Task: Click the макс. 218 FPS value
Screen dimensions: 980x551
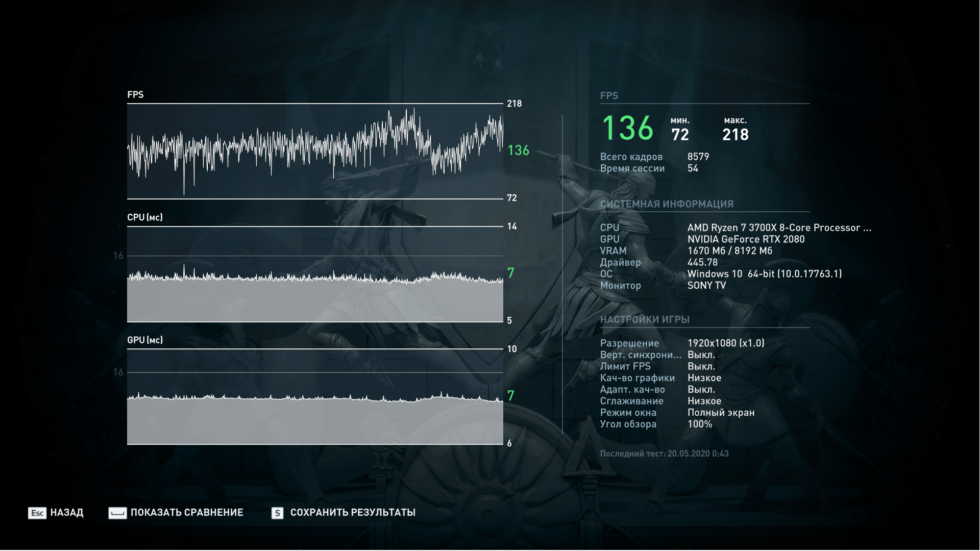Action: pos(735,135)
